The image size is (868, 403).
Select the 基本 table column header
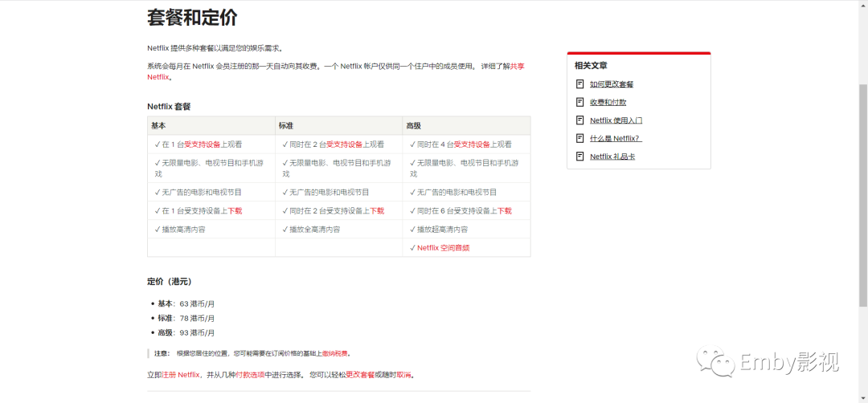point(211,125)
